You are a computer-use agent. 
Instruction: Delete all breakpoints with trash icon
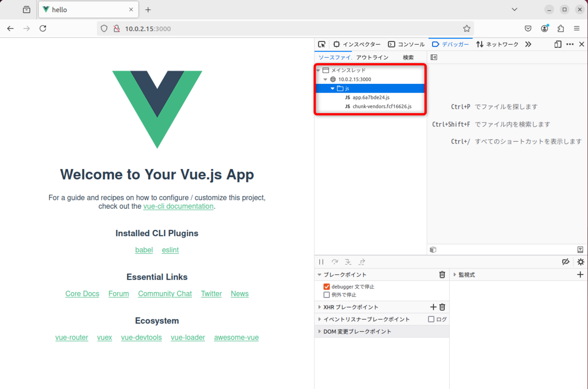[x=442, y=275]
